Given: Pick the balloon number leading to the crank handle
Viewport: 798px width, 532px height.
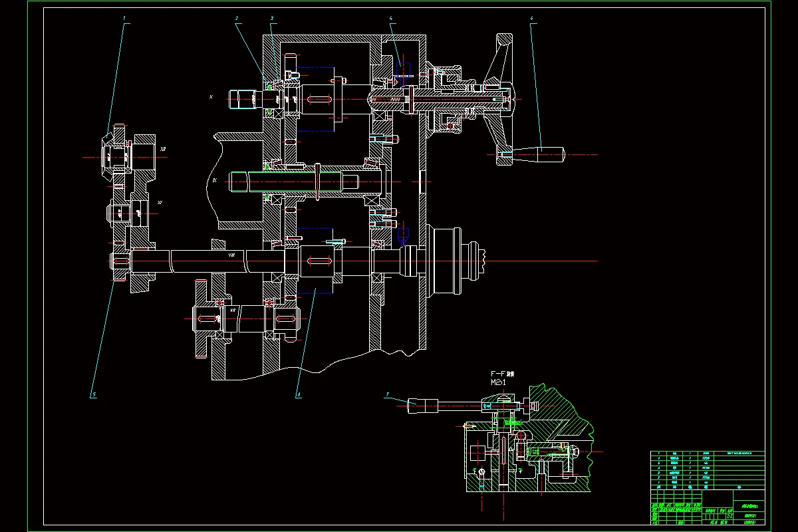Looking at the screenshot, I should tap(532, 19).
